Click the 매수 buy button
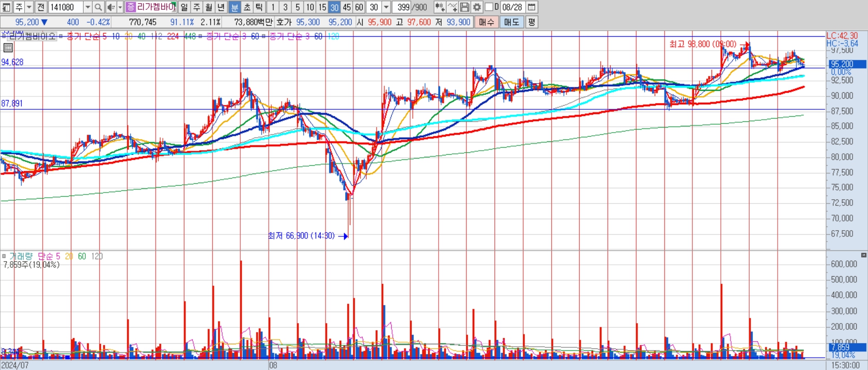The image size is (868, 370). point(486,22)
